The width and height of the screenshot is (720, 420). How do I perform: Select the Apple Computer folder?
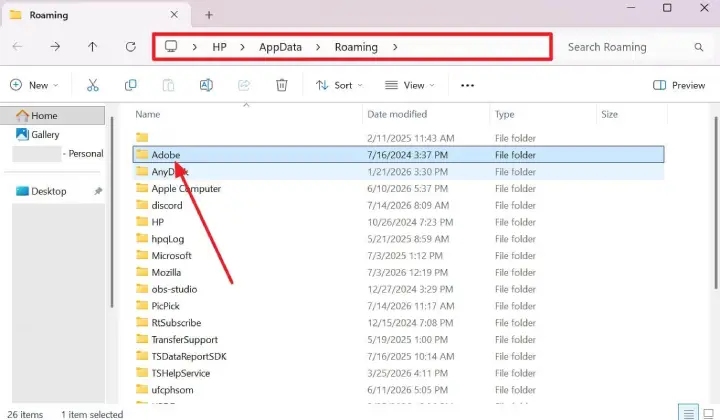[398, 188]
